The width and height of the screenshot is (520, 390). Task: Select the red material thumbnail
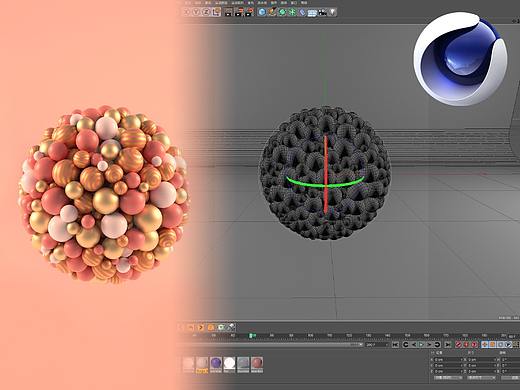pyautogui.click(x=257, y=365)
